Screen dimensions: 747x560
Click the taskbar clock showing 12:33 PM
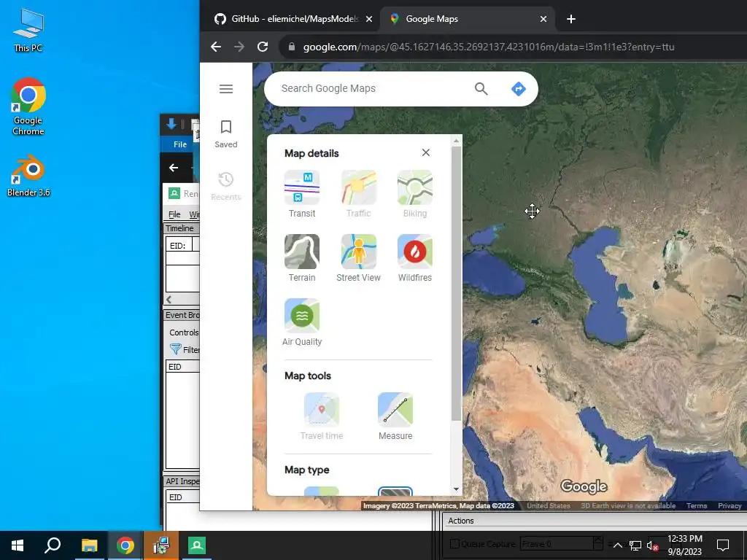point(684,545)
